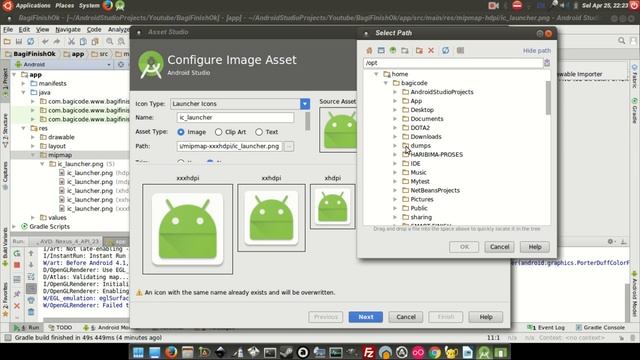Click Chrome icon in bottom dock

pos(435,352)
